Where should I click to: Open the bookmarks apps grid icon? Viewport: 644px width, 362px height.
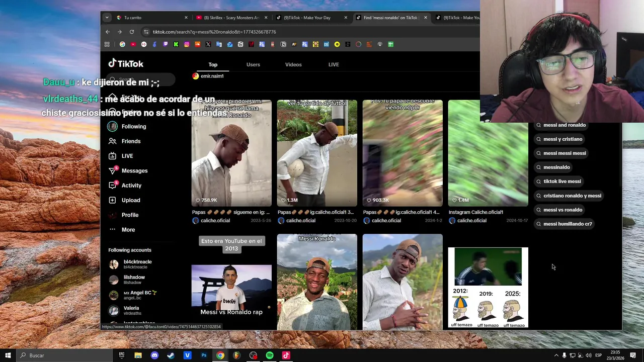[x=107, y=44]
